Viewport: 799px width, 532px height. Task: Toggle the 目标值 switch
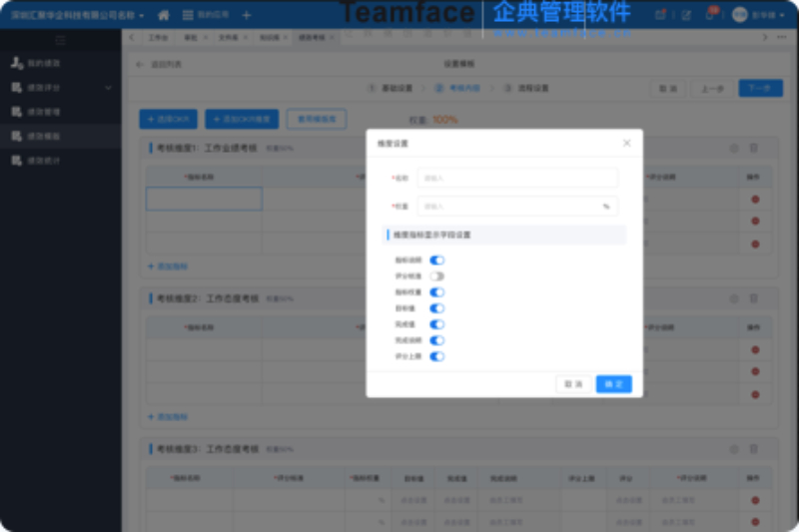436,308
